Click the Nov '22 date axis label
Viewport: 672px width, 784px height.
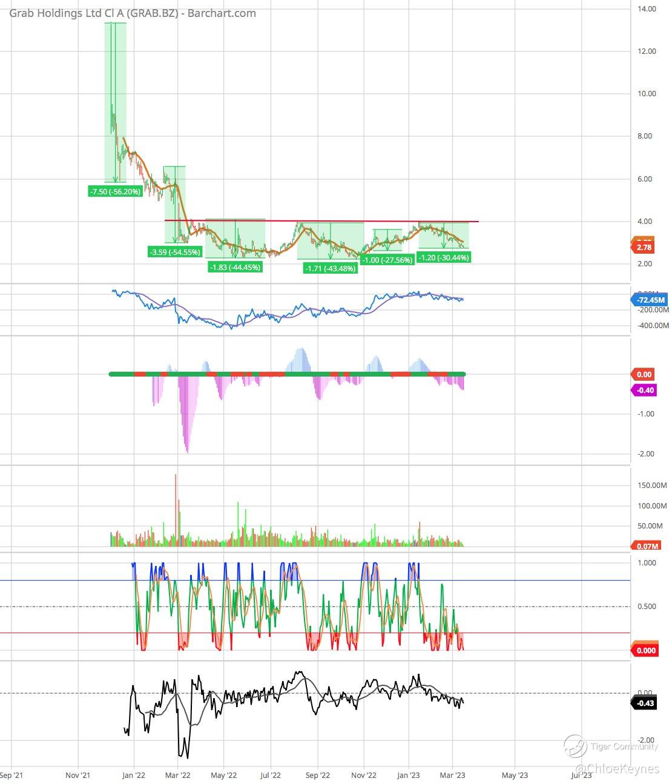pyautogui.click(x=364, y=775)
